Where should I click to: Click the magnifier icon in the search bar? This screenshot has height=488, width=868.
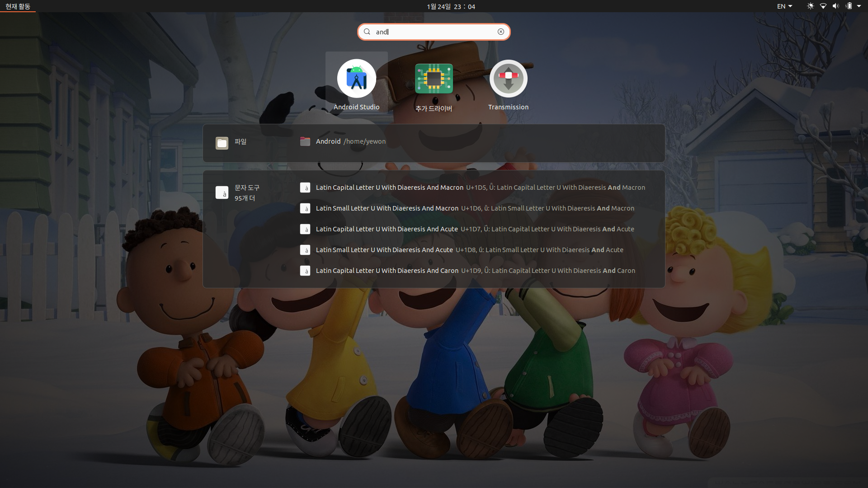tap(367, 32)
